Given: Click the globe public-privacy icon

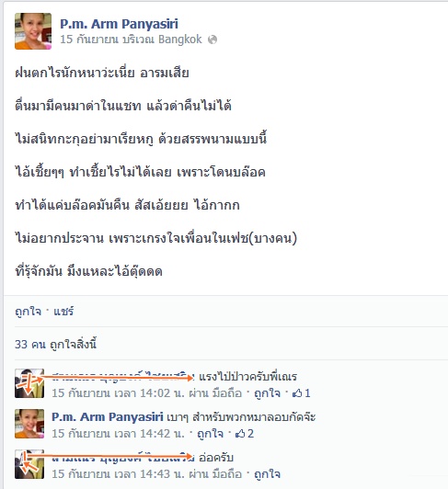Looking at the screenshot, I should [213, 40].
